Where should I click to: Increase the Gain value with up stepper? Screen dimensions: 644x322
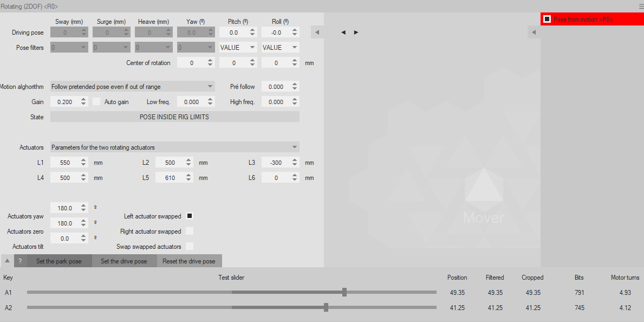pos(83,99)
